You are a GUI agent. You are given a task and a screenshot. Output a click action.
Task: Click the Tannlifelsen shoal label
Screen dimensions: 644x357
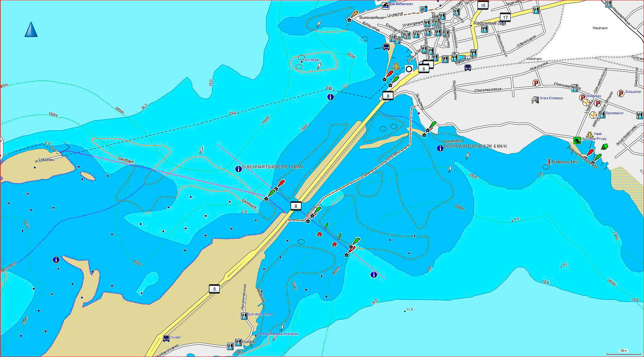(312, 60)
